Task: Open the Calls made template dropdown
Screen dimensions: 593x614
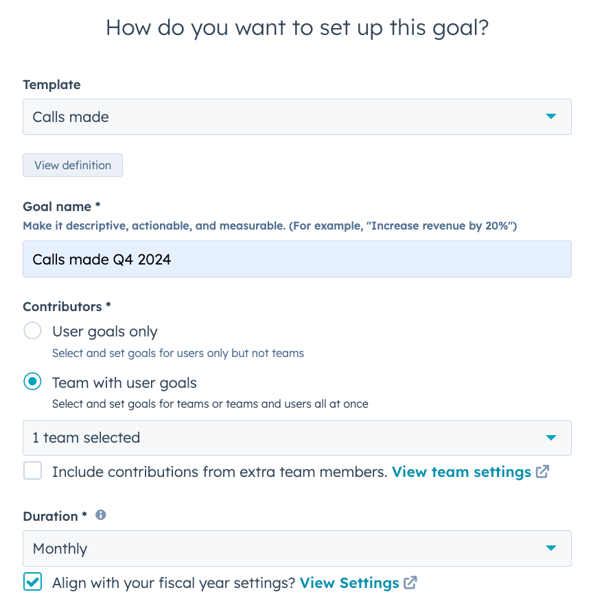Action: point(297,117)
